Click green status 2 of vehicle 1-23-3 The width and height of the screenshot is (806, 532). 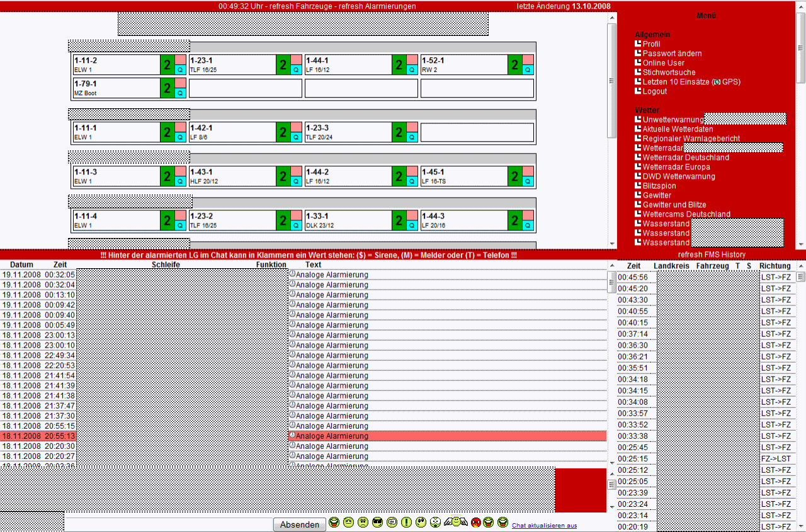pyautogui.click(x=399, y=132)
